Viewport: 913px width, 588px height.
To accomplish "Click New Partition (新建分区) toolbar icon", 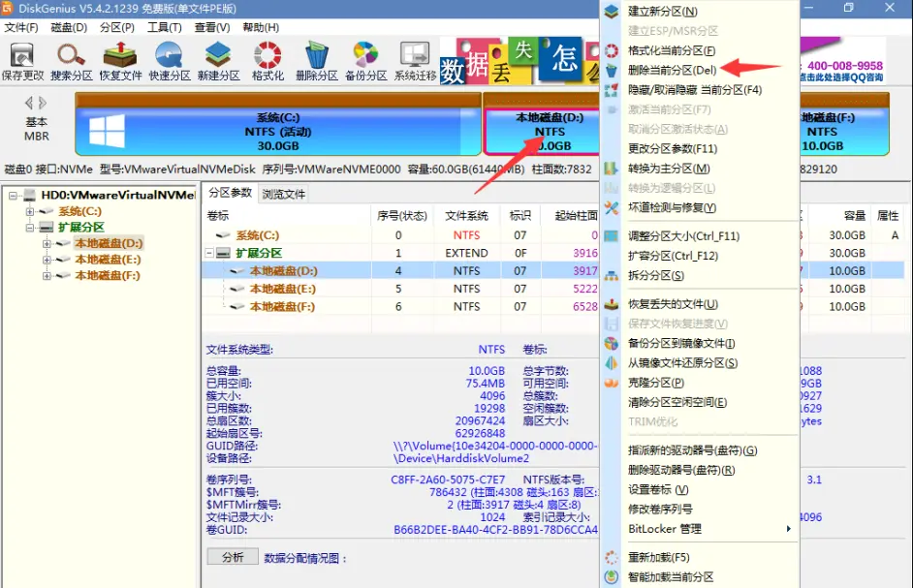I will tap(218, 61).
